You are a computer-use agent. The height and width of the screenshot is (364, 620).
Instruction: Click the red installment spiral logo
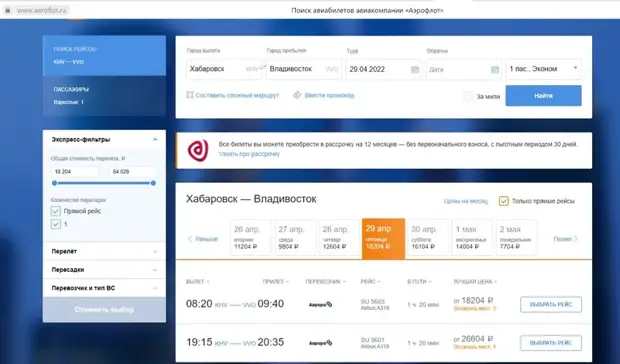pyautogui.click(x=198, y=150)
